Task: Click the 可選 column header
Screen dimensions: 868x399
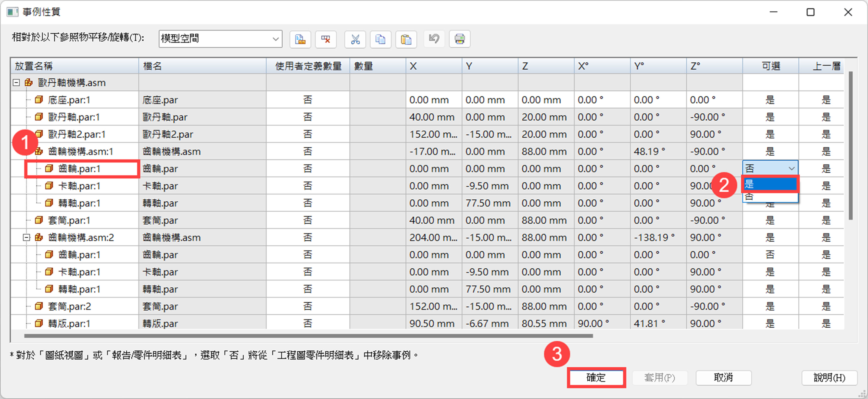Action: tap(771, 66)
